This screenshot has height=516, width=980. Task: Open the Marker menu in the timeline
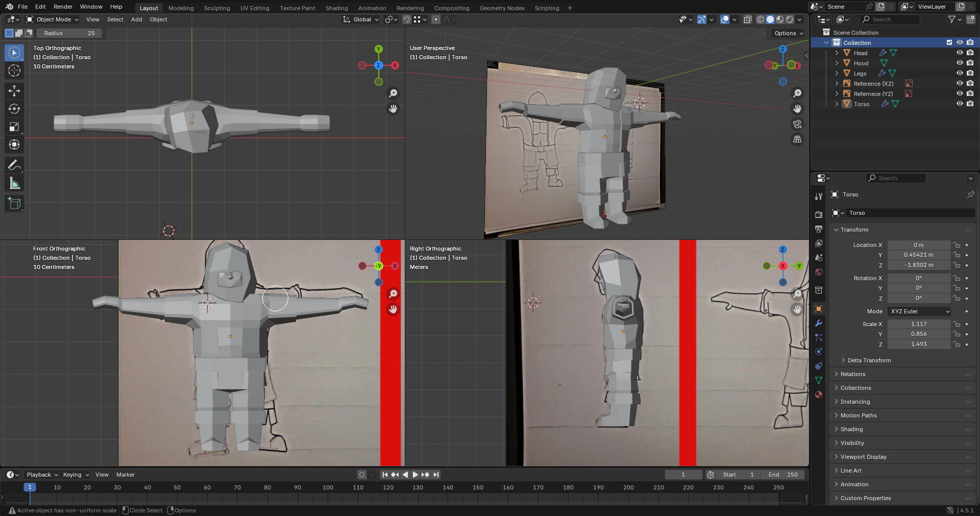[x=126, y=475]
